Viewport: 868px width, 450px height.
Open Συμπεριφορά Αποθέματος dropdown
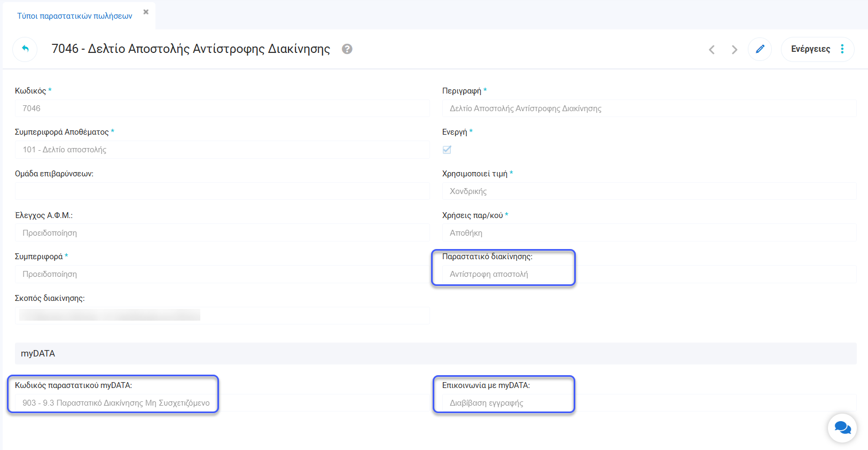tap(222, 150)
